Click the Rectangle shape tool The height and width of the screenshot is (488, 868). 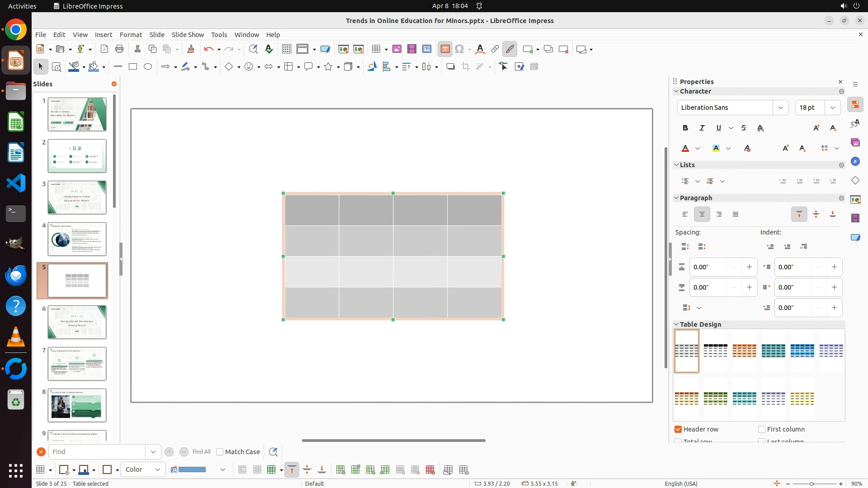pyautogui.click(x=133, y=67)
